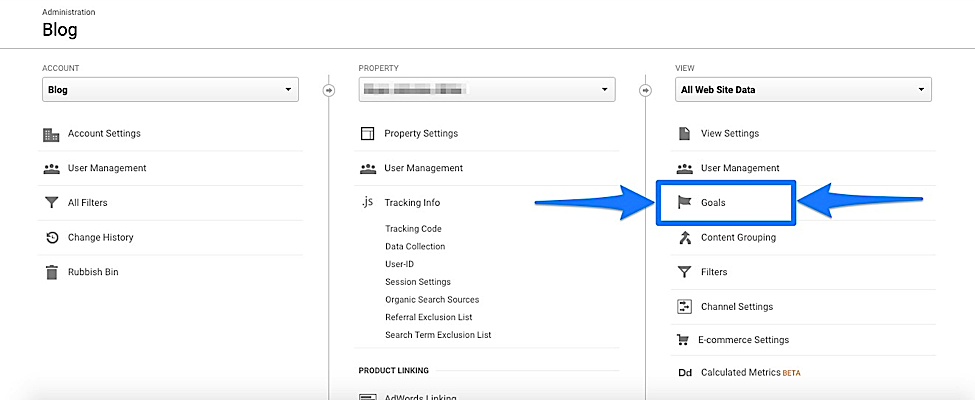The height and width of the screenshot is (400, 975).
Task: Select Organic Search Sources
Action: coord(432,300)
